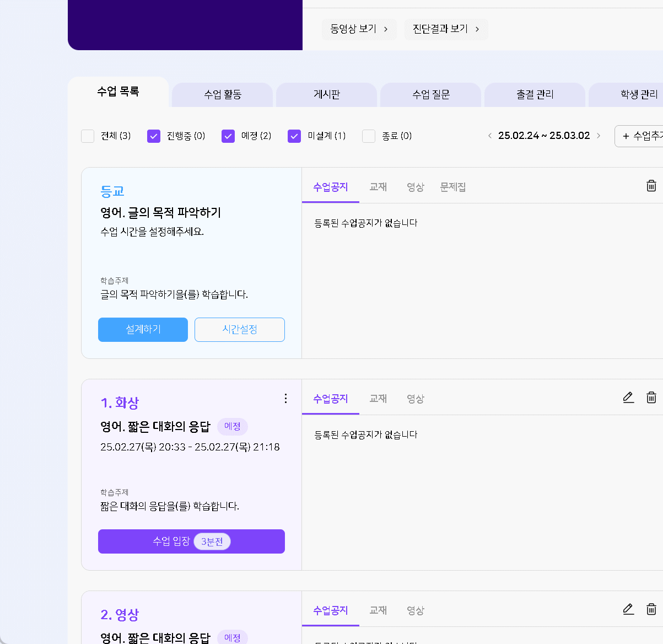Go to previous week with left arrow
This screenshot has width=663, height=644.
point(489,136)
